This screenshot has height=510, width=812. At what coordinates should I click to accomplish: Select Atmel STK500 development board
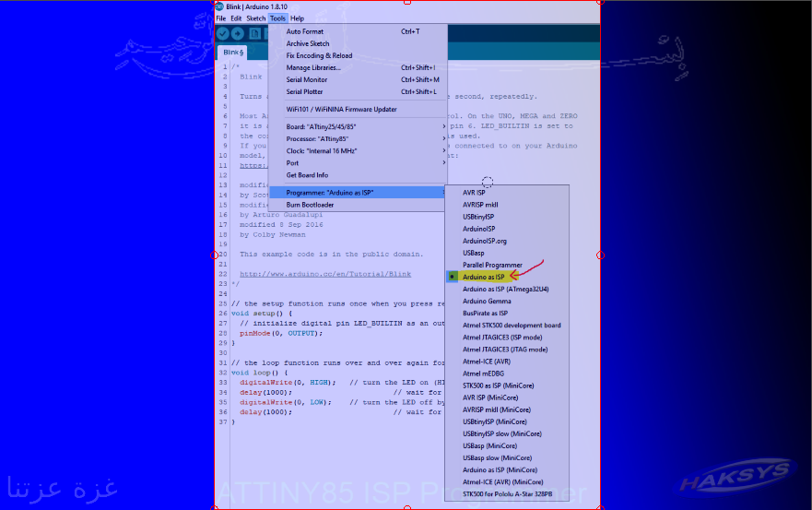pyautogui.click(x=507, y=326)
